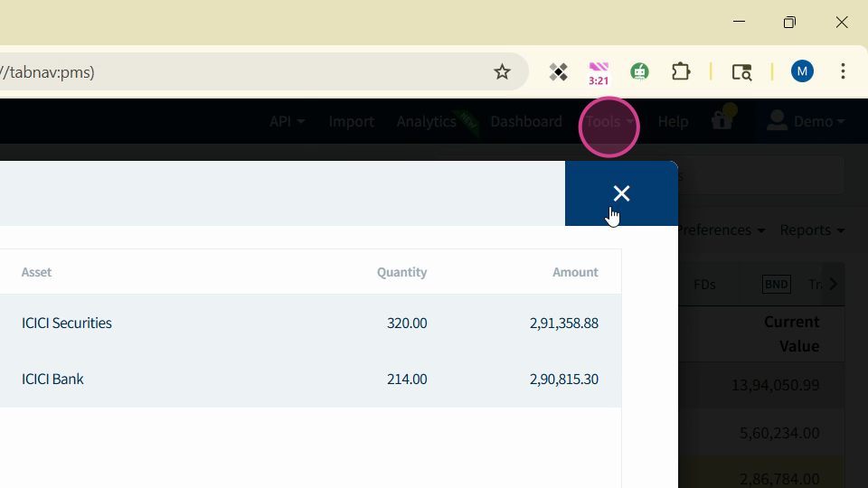Click the current value 13,94,050.99
The image size is (868, 488).
775,385
